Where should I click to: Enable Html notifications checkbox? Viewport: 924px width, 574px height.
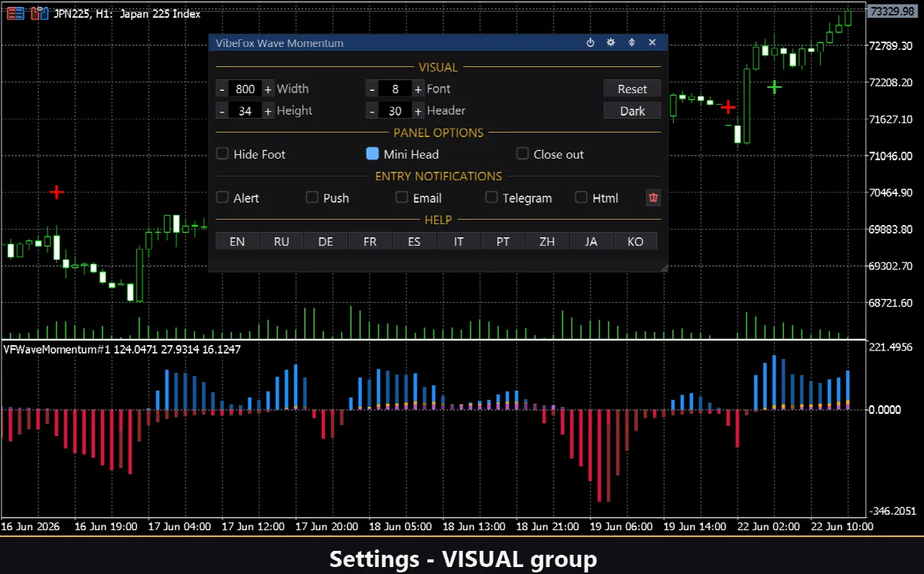[x=581, y=198]
